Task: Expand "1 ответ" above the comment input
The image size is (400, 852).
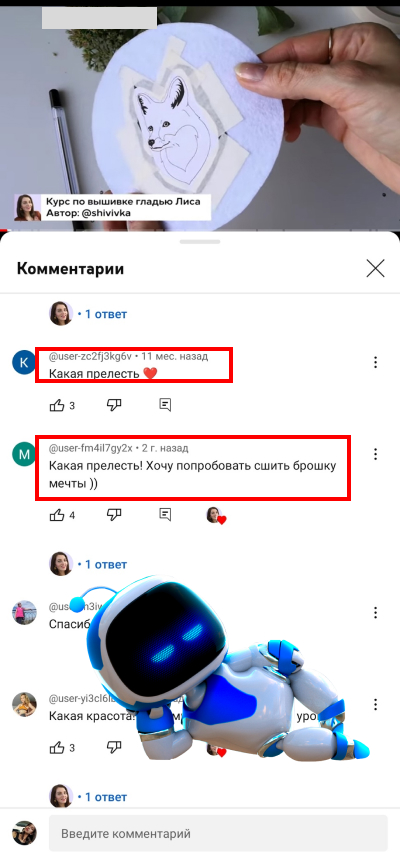Action: 102,797
